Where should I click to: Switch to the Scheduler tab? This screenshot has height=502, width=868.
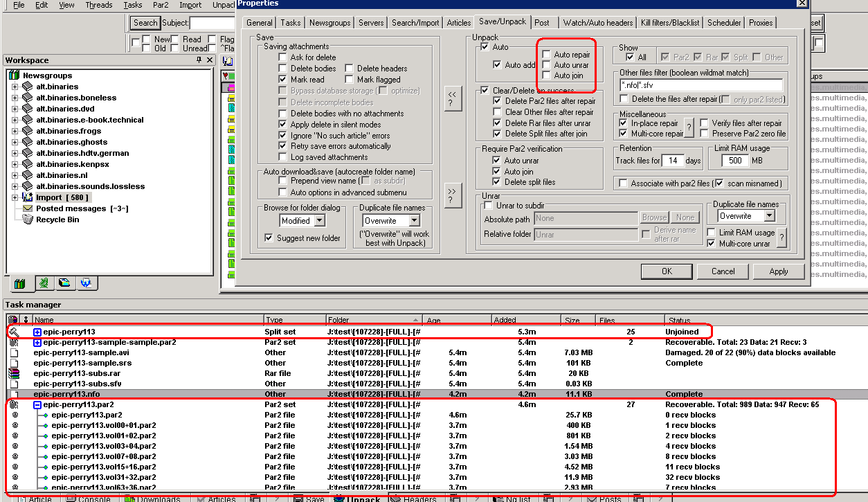click(724, 23)
